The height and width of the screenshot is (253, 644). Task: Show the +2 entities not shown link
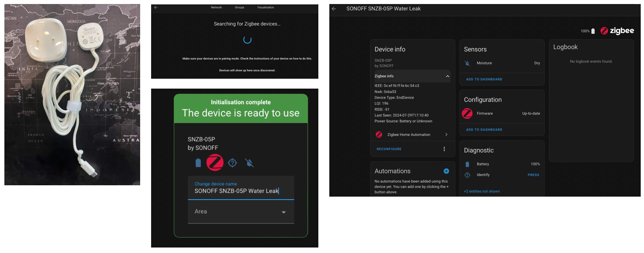482,191
